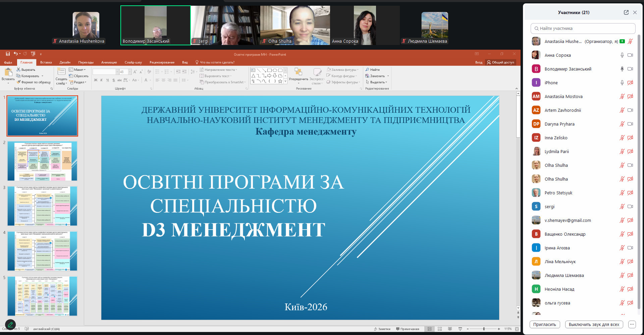The width and height of the screenshot is (644, 335).
Task: Open the Вставка ribbon tab
Action: point(46,62)
